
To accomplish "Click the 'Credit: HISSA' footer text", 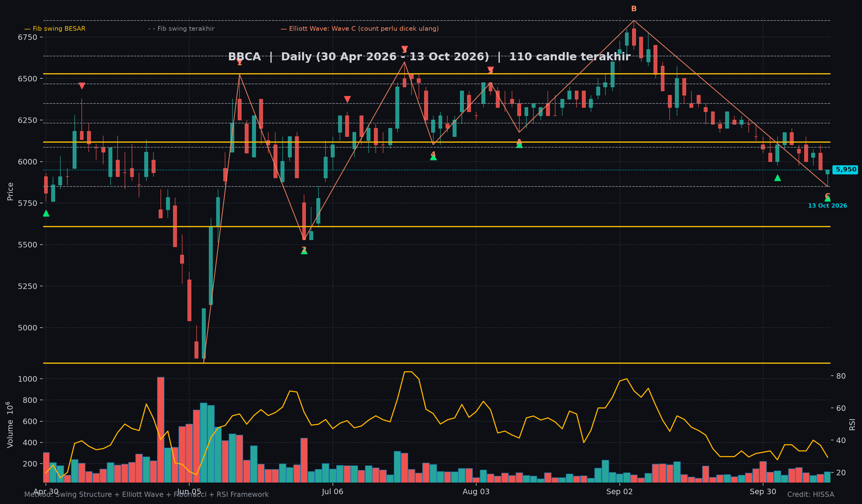I will coord(811,495).
